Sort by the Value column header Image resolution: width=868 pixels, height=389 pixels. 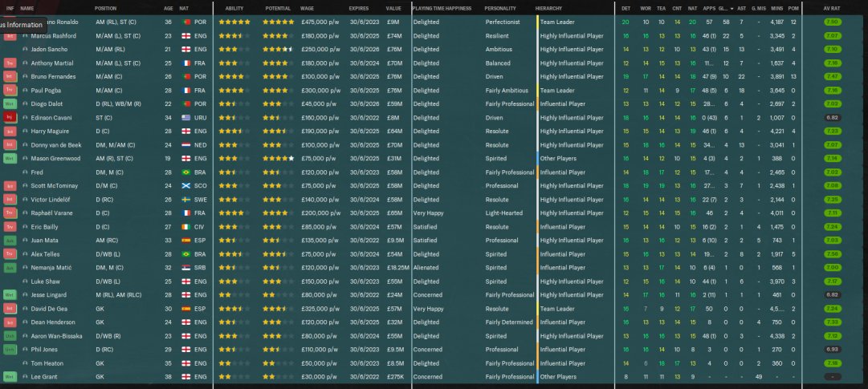tap(393, 9)
